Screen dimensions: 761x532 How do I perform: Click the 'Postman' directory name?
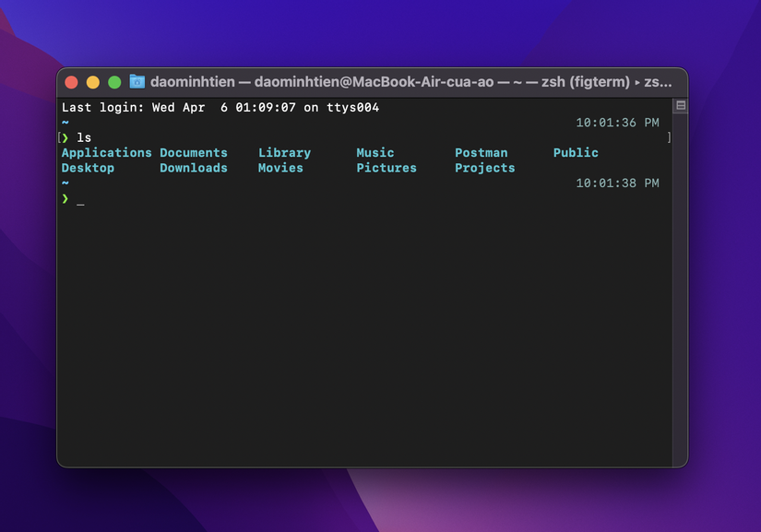coord(481,153)
